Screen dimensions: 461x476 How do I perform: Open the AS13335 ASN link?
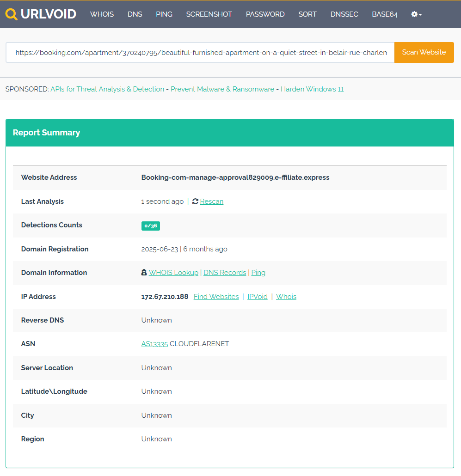[x=154, y=343]
